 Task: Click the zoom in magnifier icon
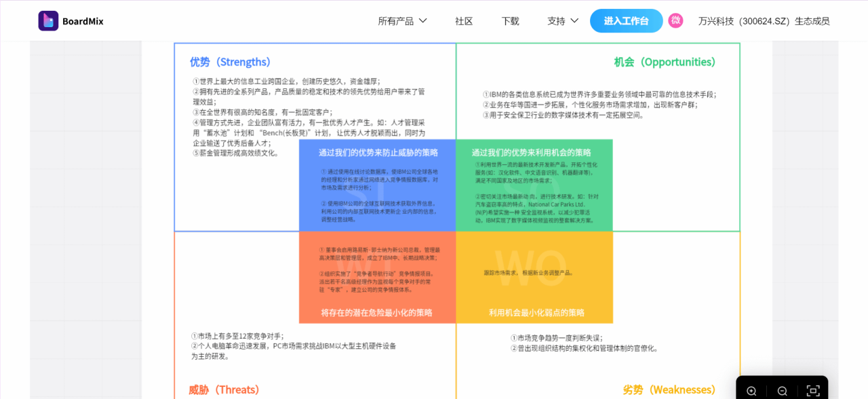pyautogui.click(x=751, y=391)
